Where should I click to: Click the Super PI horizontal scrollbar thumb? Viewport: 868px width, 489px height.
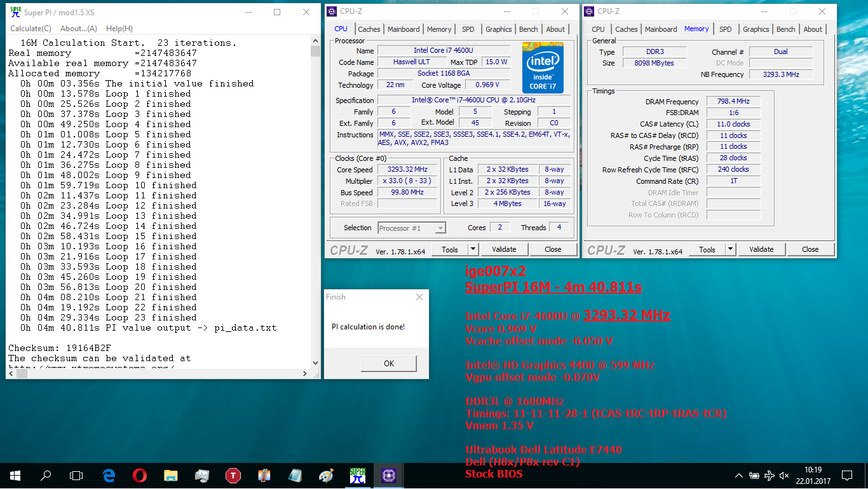tap(22, 374)
